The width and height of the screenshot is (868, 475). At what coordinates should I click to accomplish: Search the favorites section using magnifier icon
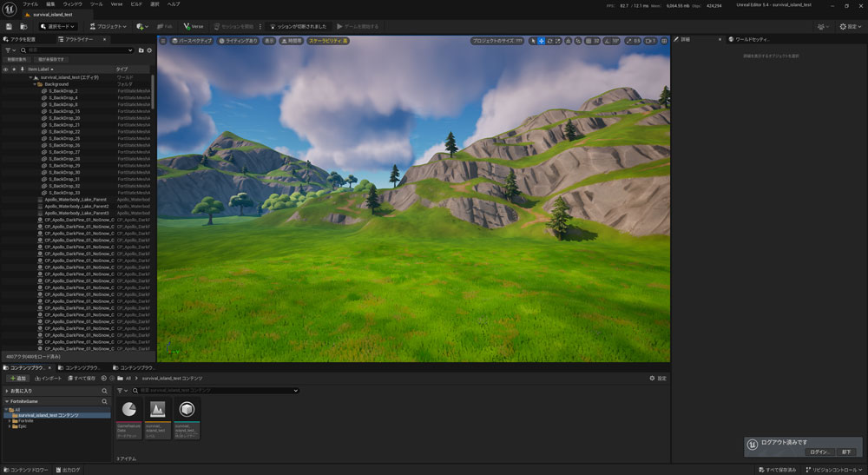[104, 391]
